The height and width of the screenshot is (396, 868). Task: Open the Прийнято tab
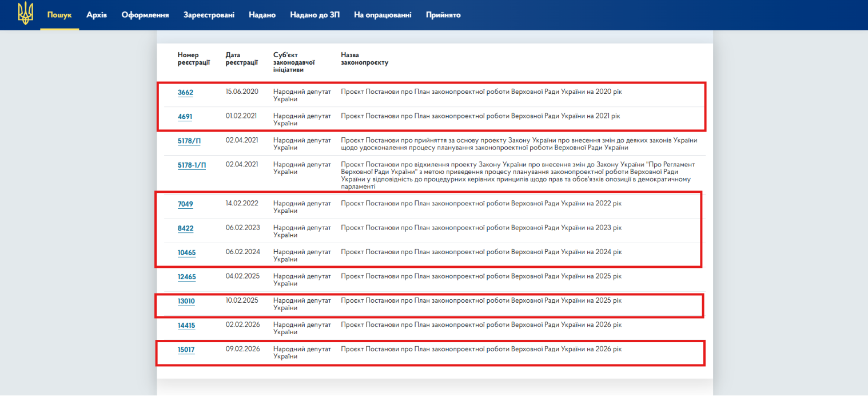[443, 15]
